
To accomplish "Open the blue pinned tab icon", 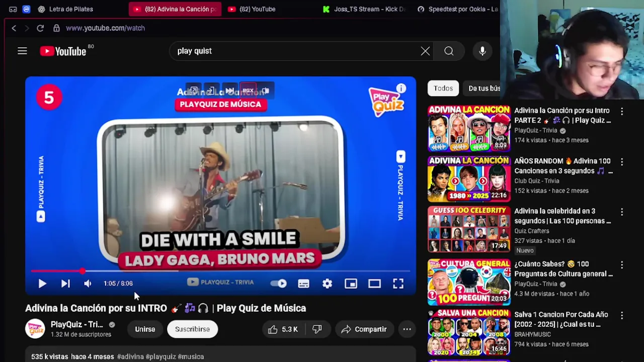I will [x=26, y=9].
